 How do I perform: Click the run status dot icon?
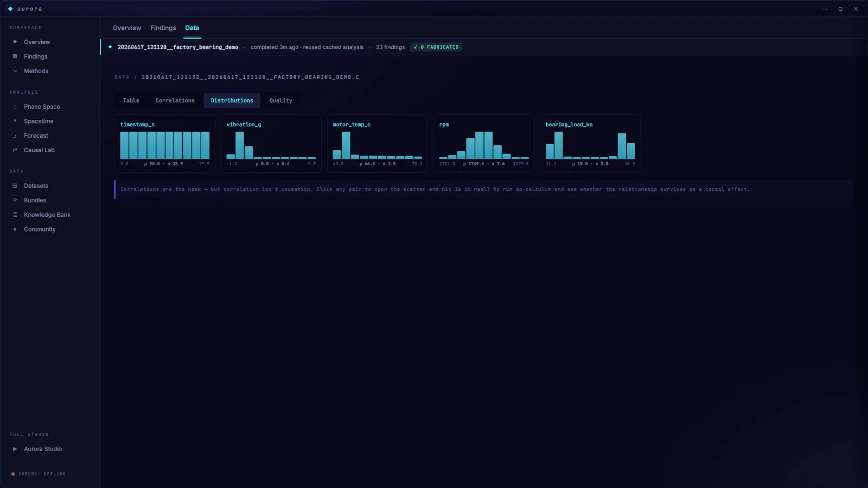point(110,47)
